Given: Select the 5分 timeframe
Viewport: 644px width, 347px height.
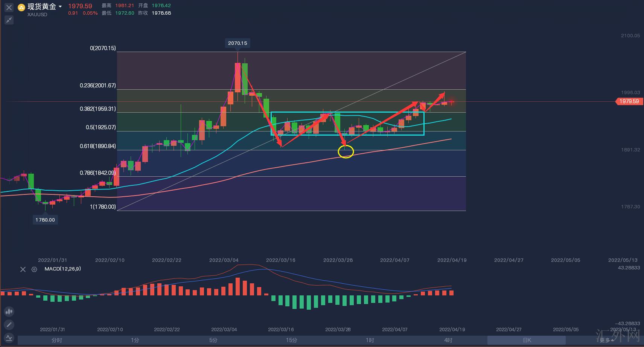Looking at the screenshot, I should tap(213, 340).
